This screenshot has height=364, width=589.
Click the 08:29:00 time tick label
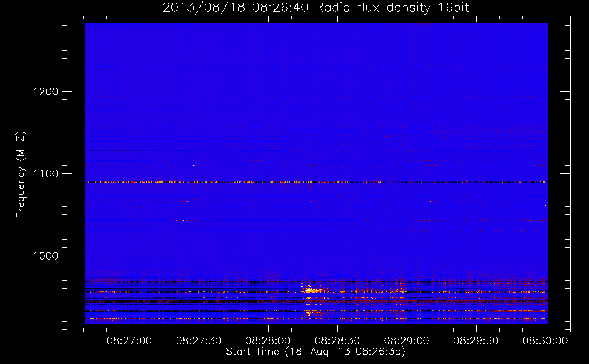[407, 341]
